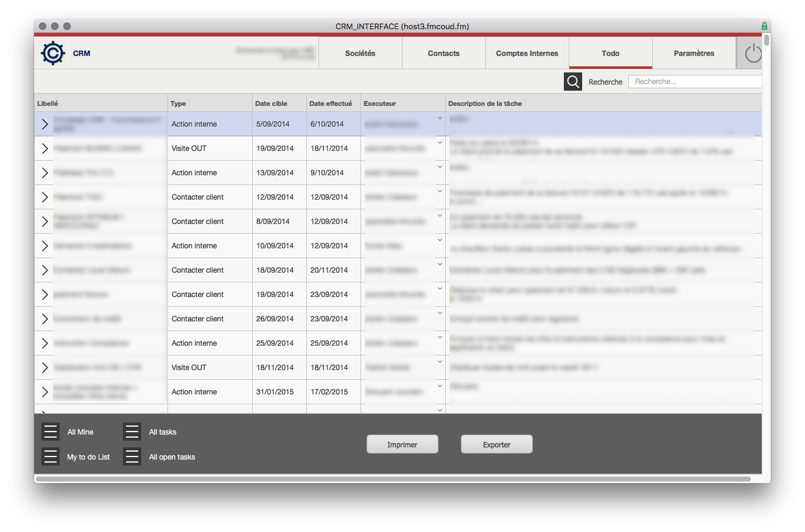This screenshot has width=805, height=532.
Task: Open Executeur dropdown in the 19/09/2014 Visite OUT row
Action: tap(440, 142)
